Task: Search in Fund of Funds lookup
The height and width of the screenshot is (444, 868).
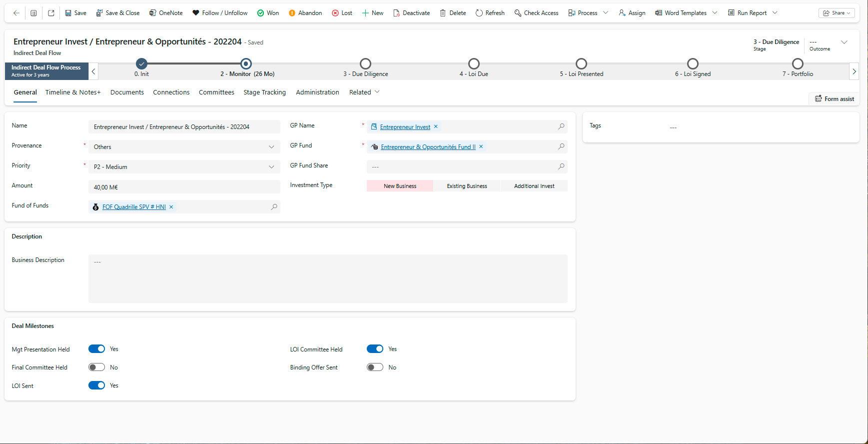Action: click(274, 206)
